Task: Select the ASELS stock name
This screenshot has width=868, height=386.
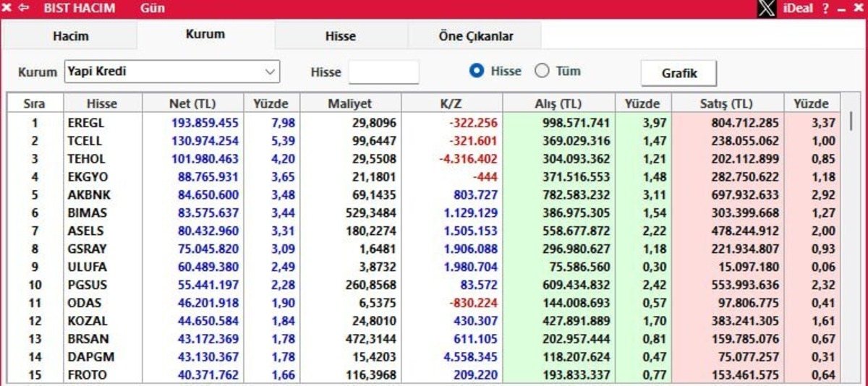Action: [x=86, y=231]
